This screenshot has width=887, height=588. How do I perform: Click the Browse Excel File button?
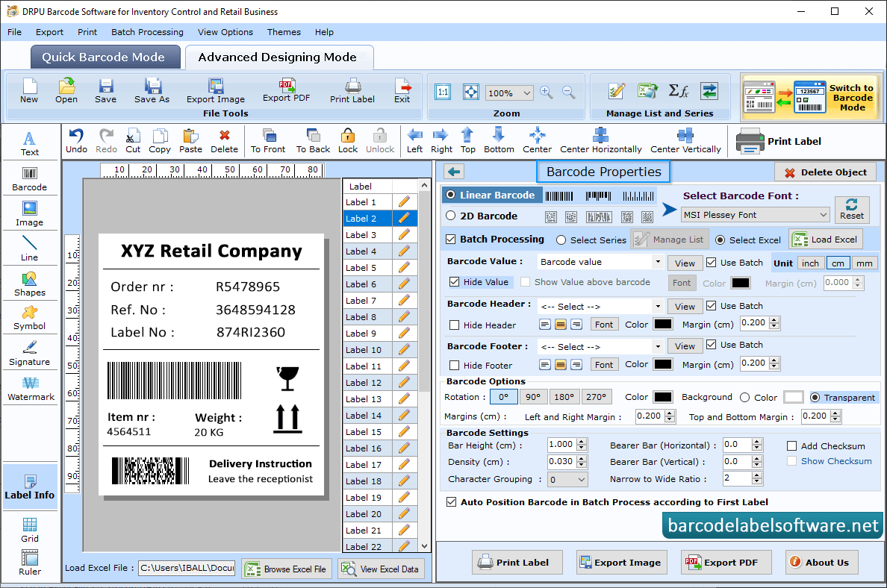coord(286,569)
